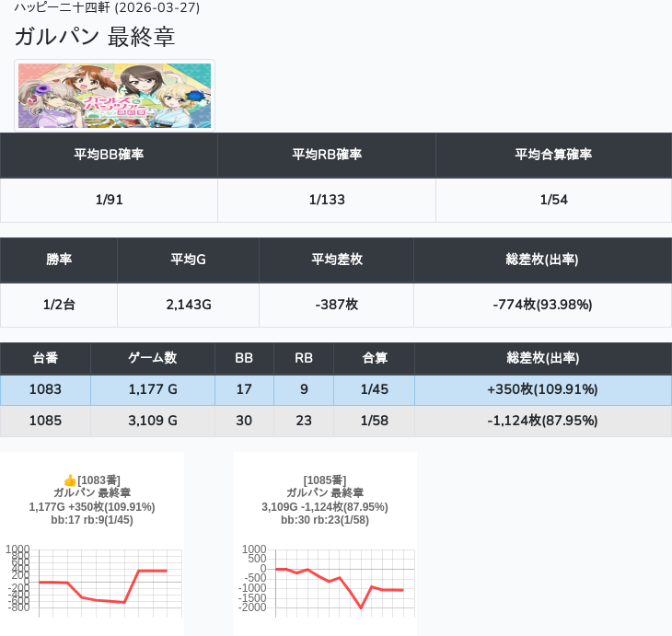Click the -1,124枚(87.95%) result cell
The height and width of the screenshot is (636, 672).
[x=542, y=421]
